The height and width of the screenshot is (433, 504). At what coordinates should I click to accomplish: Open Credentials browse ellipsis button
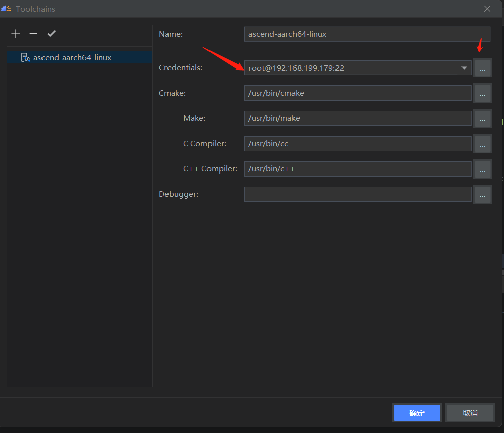[x=482, y=68]
